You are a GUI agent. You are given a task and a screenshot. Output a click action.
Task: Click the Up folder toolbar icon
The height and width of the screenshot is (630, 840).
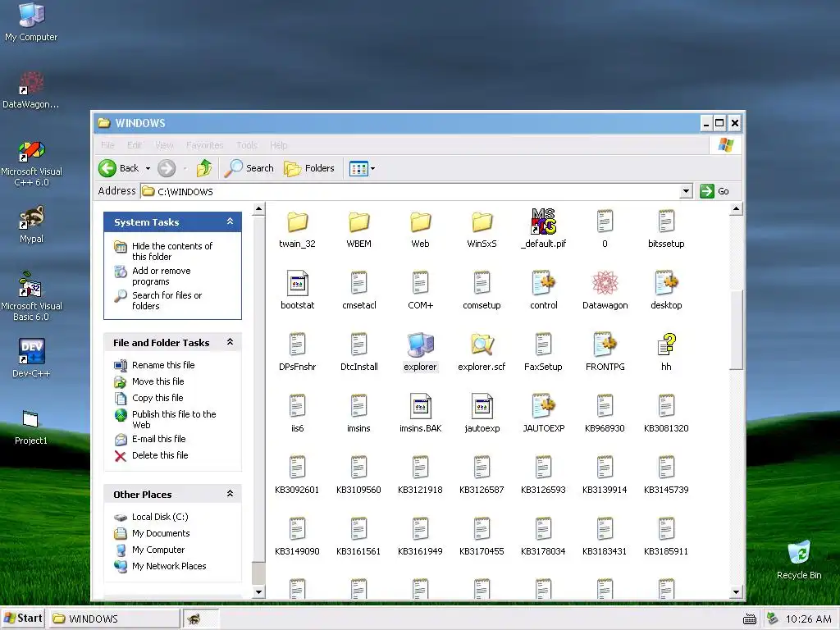(204, 168)
